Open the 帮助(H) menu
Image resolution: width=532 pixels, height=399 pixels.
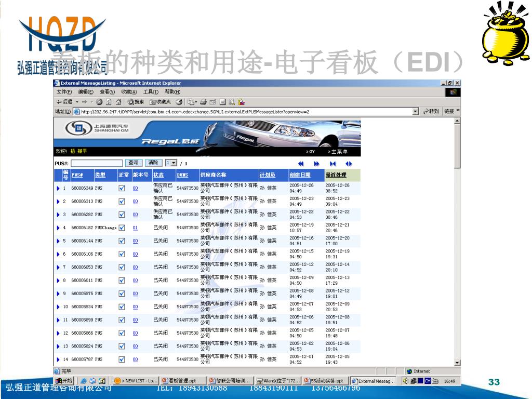[x=172, y=92]
